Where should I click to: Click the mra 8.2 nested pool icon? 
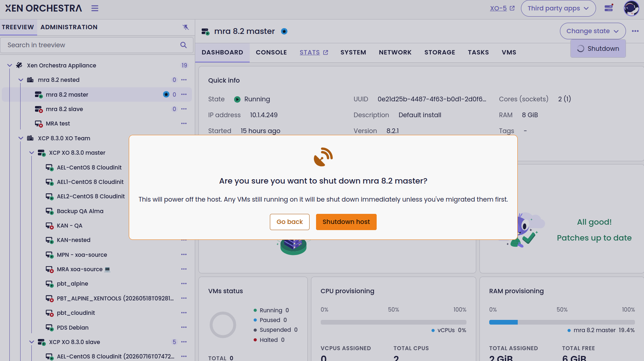[x=30, y=80]
